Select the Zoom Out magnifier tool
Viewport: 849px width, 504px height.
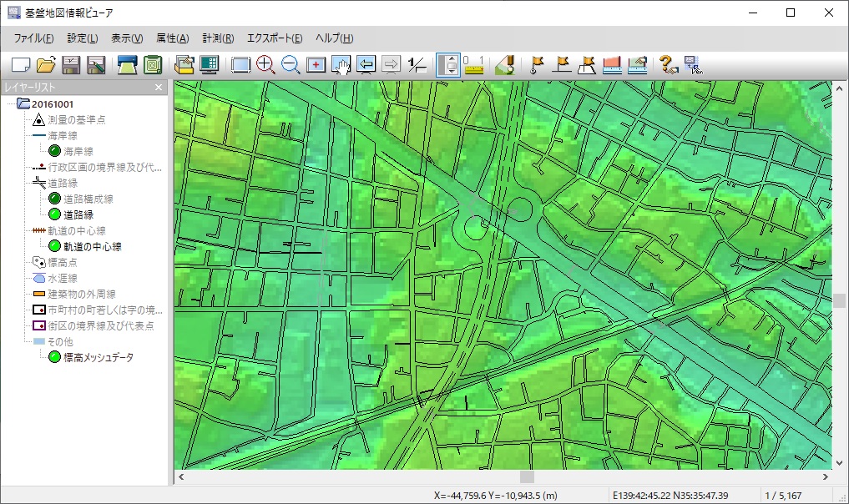(x=291, y=65)
